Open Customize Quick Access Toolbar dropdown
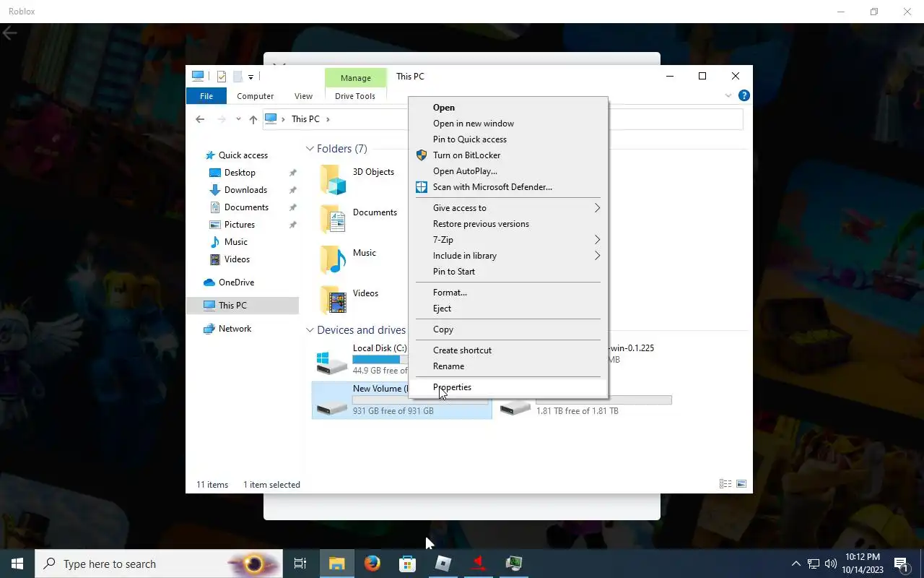The height and width of the screenshot is (578, 924). point(250,77)
